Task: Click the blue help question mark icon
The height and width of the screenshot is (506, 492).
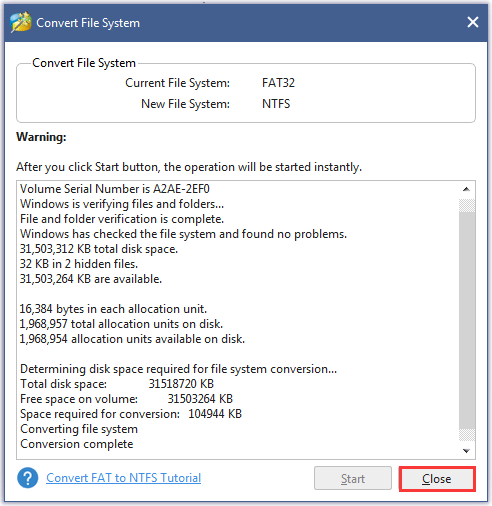Action: click(x=28, y=478)
